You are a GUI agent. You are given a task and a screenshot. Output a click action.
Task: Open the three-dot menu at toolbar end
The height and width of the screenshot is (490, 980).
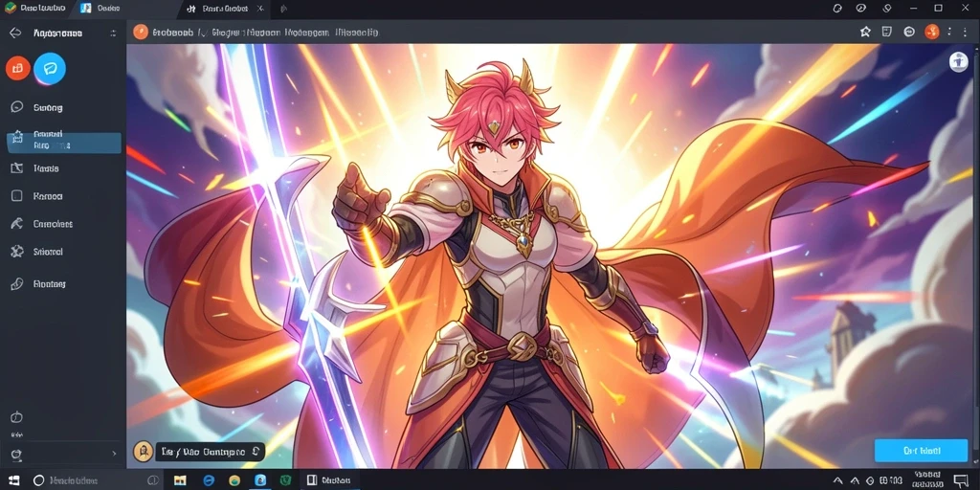coord(967,32)
